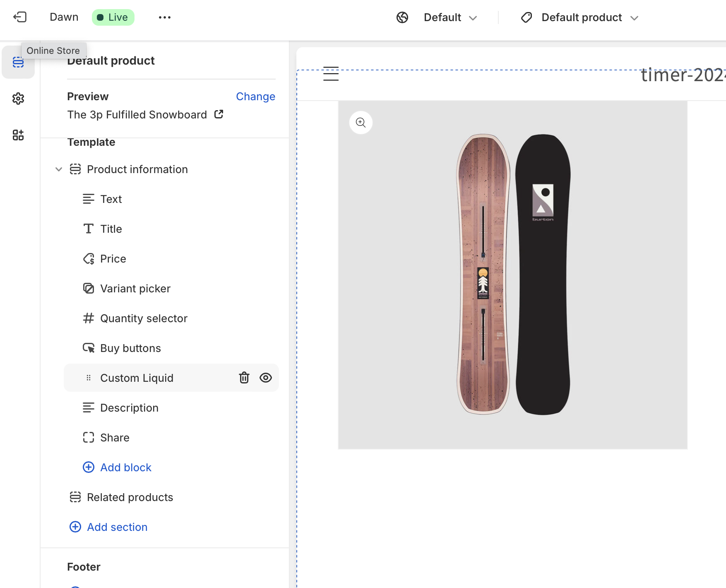Click Add section
This screenshot has width=726, height=588.
point(108,527)
